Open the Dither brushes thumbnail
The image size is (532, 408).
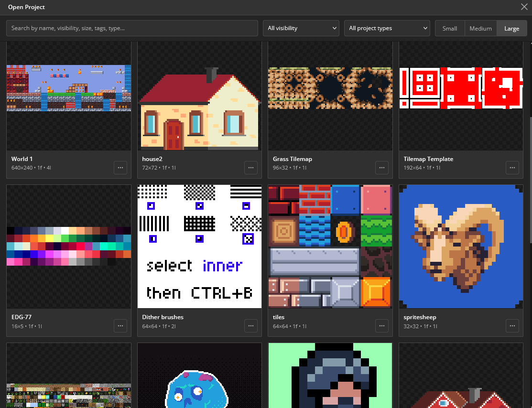(199, 247)
